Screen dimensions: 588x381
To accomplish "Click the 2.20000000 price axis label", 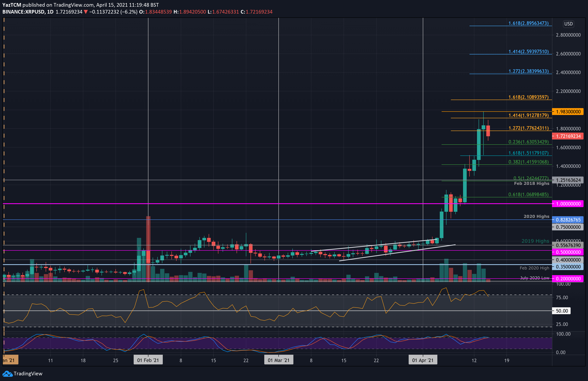I will [x=568, y=91].
